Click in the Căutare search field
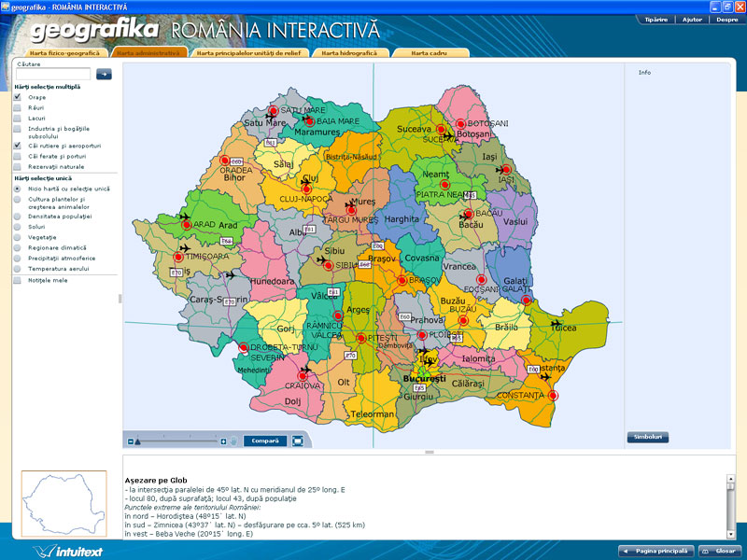Viewport: 747px width, 560px height. 53,74
